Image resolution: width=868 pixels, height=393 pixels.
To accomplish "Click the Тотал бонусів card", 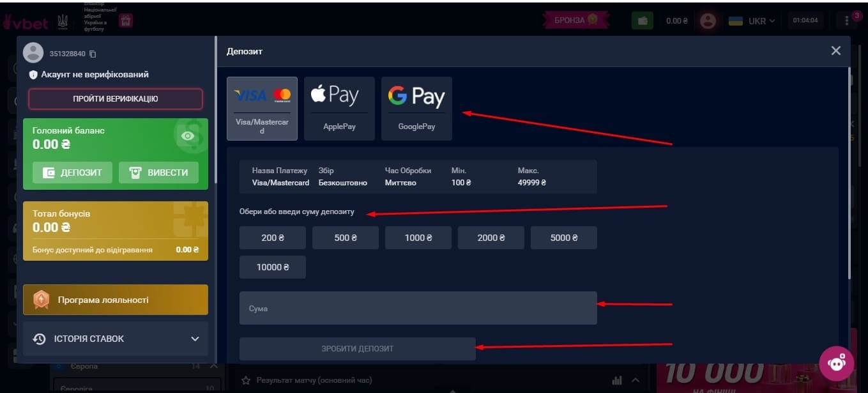I will coord(116,231).
